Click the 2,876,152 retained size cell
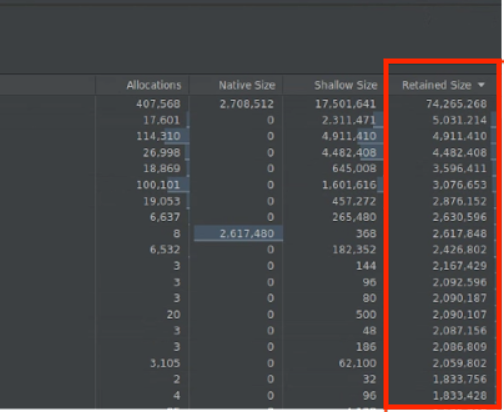The width and height of the screenshot is (504, 412). (459, 201)
